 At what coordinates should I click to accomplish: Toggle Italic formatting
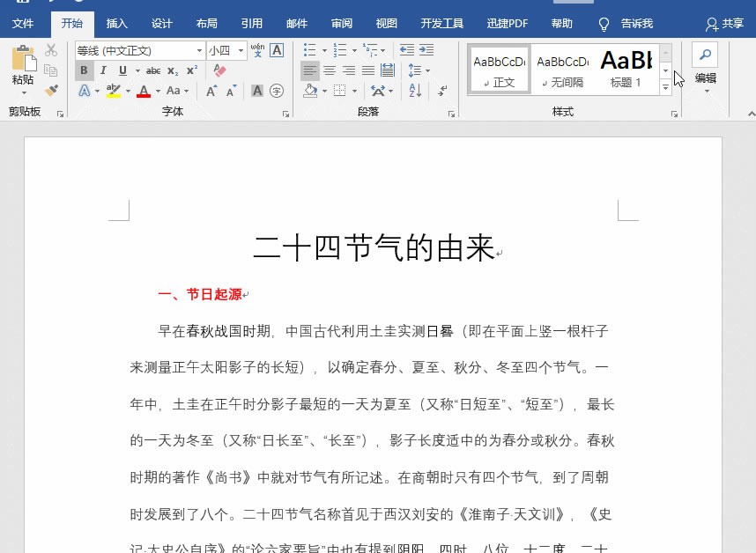(103, 70)
